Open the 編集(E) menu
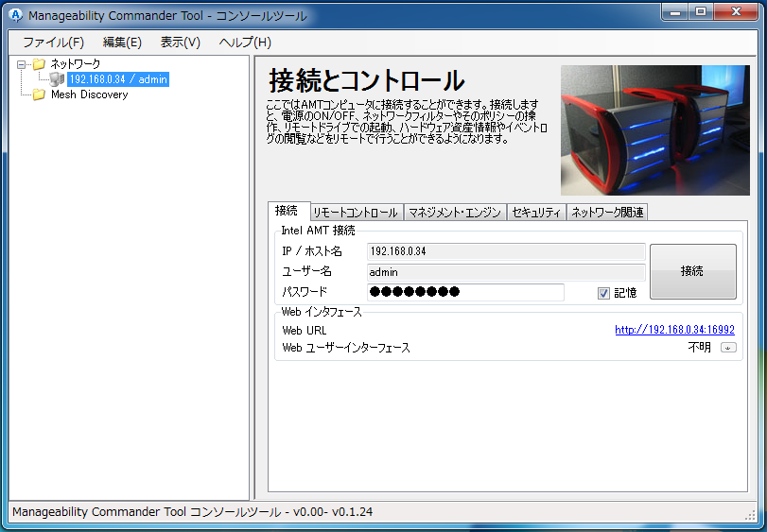 [122, 43]
